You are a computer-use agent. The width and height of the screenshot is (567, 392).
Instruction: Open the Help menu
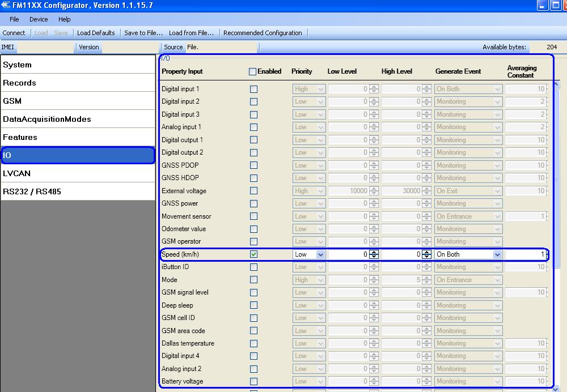point(64,19)
